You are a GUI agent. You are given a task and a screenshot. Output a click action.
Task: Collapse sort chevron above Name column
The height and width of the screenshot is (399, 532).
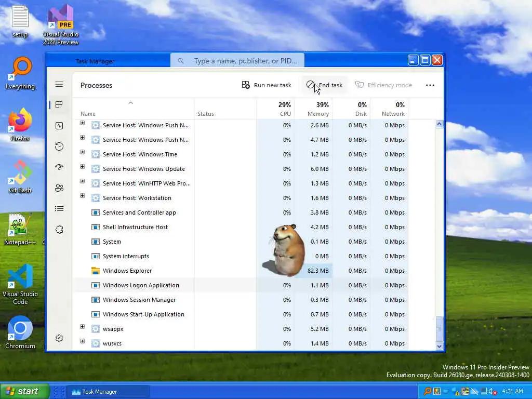(130, 103)
